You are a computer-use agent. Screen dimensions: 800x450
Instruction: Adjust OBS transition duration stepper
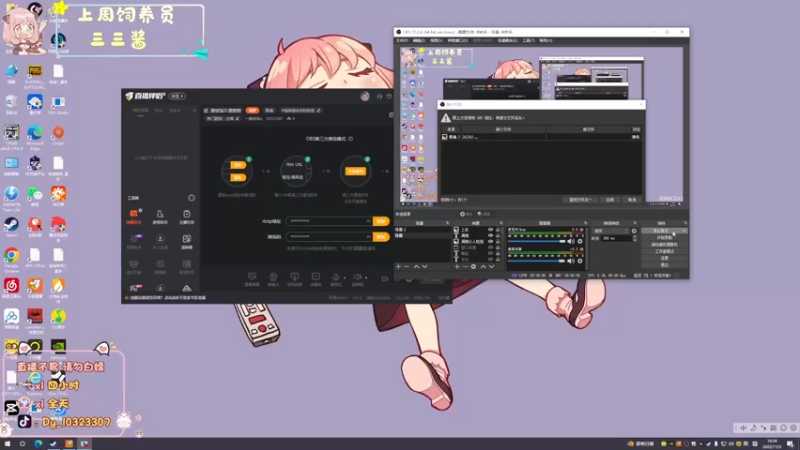(x=634, y=238)
